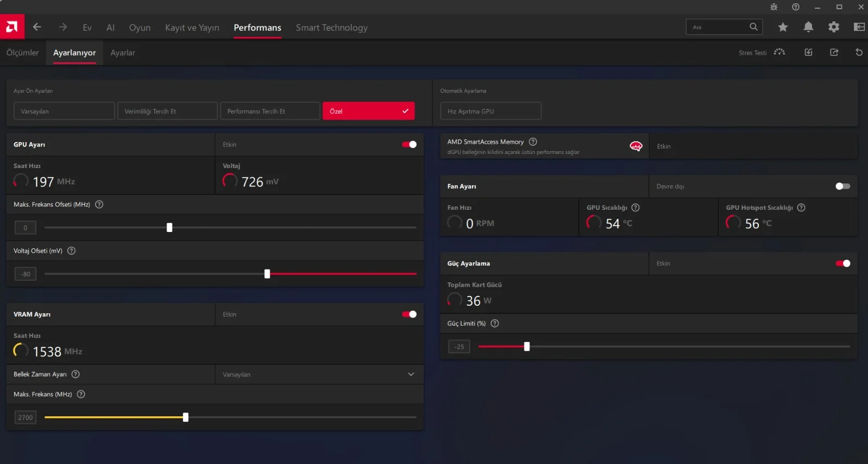
Task: Click the voltage offset value field -80
Action: (x=25, y=274)
